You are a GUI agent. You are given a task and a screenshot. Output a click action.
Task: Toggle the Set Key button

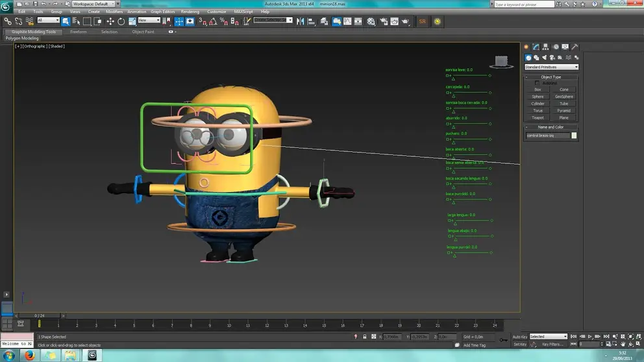(520, 344)
